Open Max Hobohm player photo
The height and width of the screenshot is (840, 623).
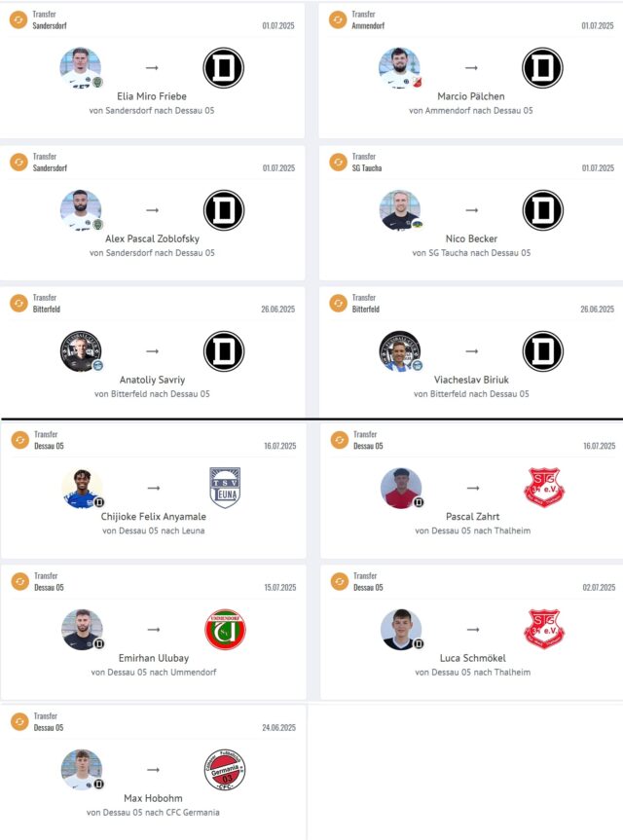82,770
